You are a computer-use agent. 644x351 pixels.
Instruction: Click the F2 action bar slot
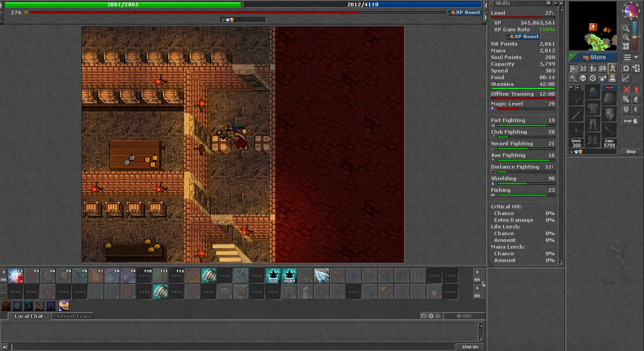click(x=16, y=276)
